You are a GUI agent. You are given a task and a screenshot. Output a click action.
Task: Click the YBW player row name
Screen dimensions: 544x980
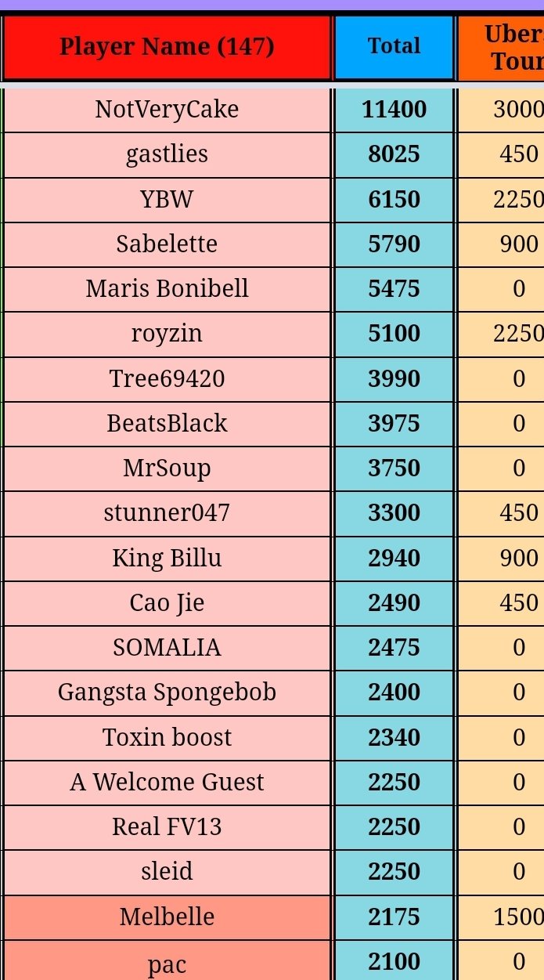(167, 200)
